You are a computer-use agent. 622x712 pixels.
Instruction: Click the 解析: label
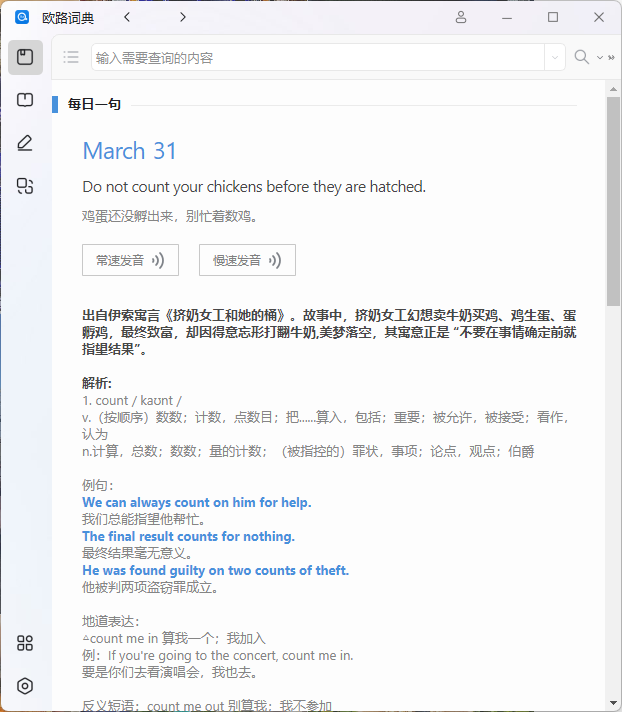tap(97, 383)
